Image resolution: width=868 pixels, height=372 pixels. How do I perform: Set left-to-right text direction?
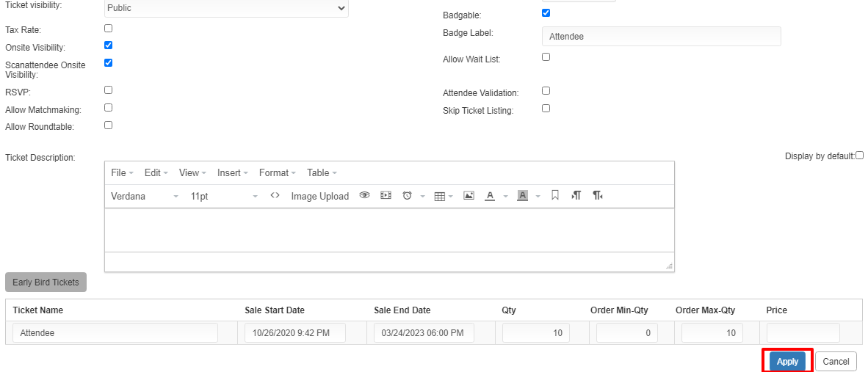click(576, 196)
